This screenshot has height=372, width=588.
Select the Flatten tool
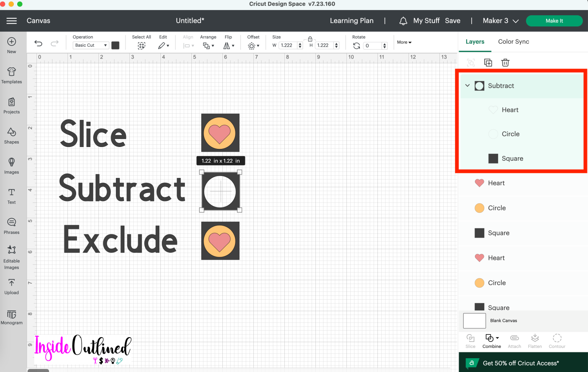(535, 340)
